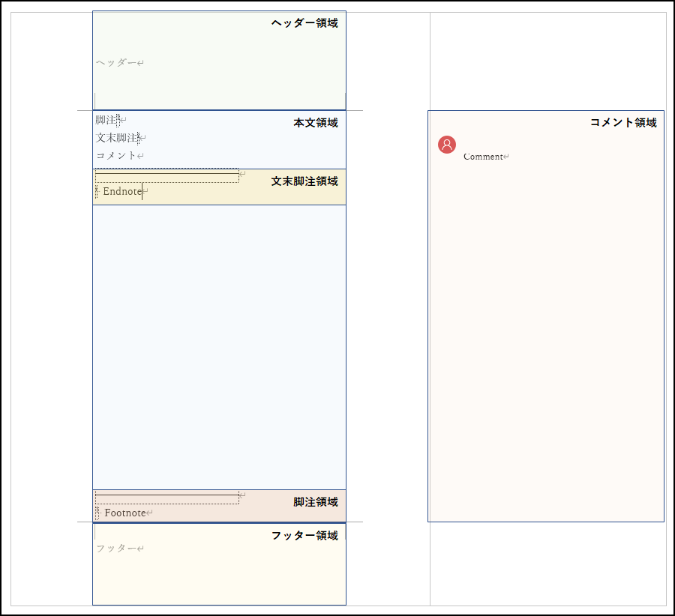Screen dimensions: 675x616
Task: Click the red comment author avatar
Action: [447, 145]
